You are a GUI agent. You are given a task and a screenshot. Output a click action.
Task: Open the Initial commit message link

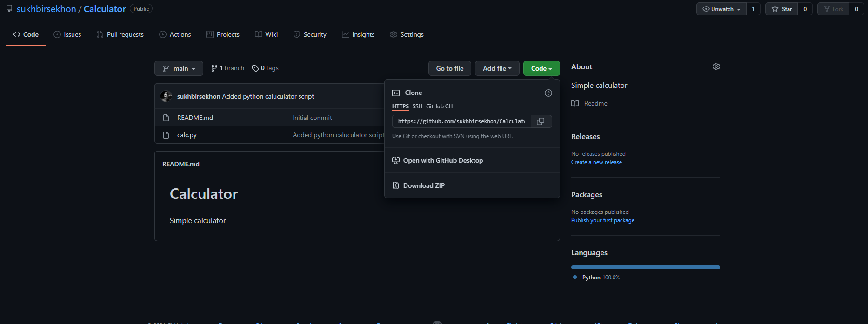click(x=312, y=118)
